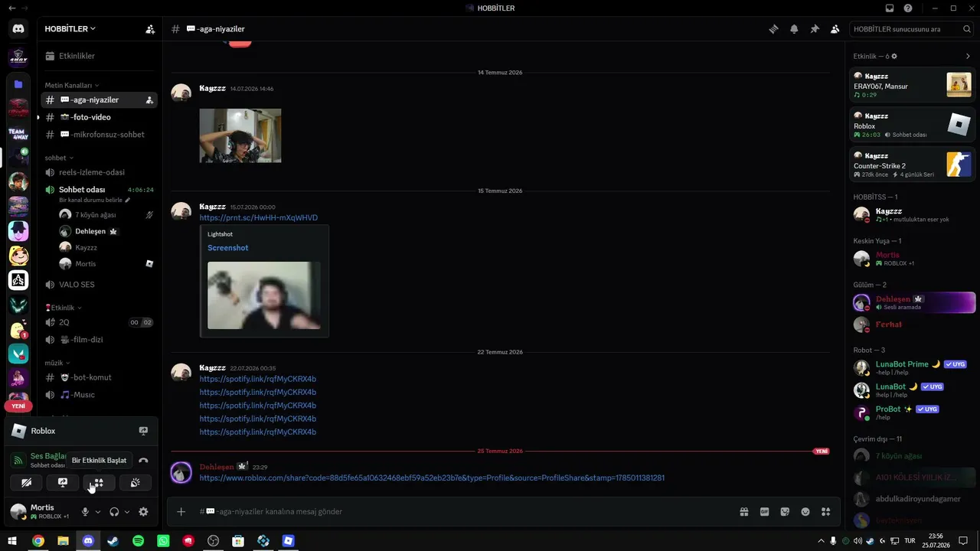Join the reels-izleme-odasi voice channel
The height and width of the screenshot is (551, 980).
[99, 172]
